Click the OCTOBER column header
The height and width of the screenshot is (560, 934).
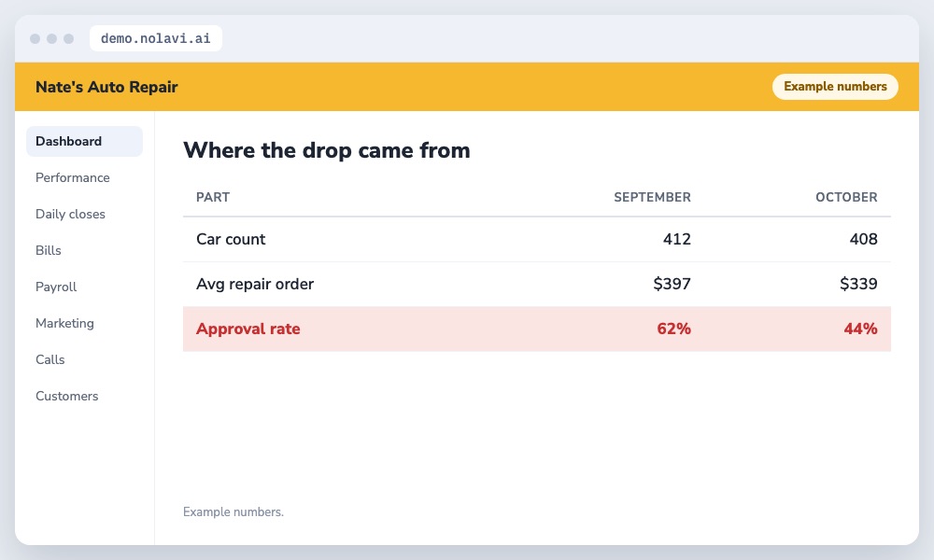[846, 197]
